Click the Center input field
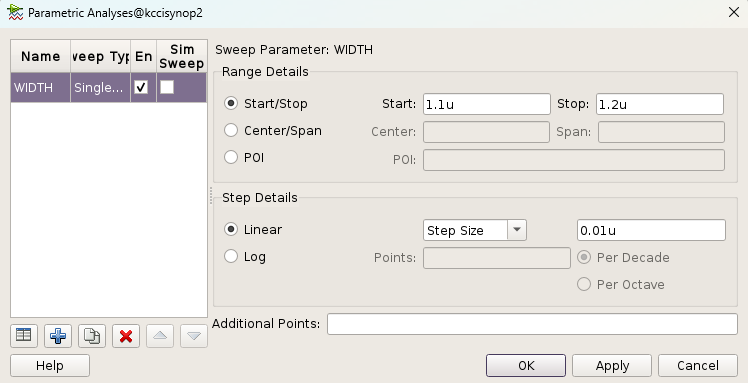The width and height of the screenshot is (748, 383). 486,132
